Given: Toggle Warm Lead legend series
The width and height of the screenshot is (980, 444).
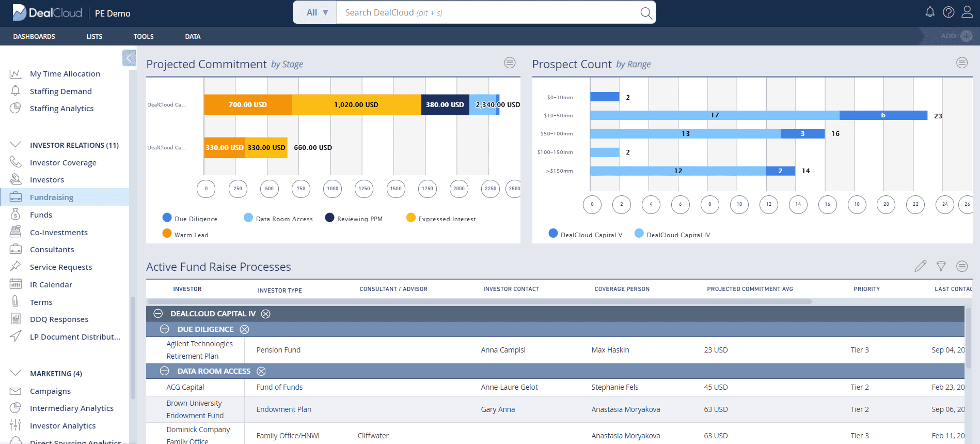Looking at the screenshot, I should pos(185,235).
